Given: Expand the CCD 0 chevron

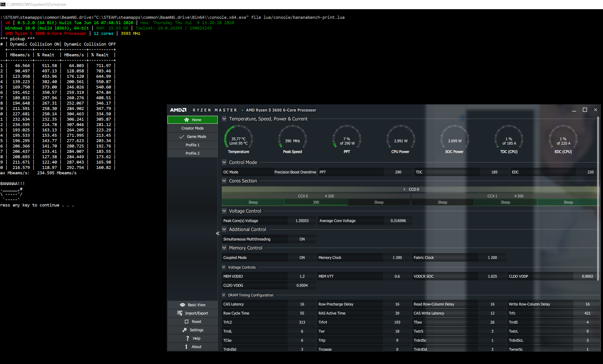Looking at the screenshot, I should (404, 189).
